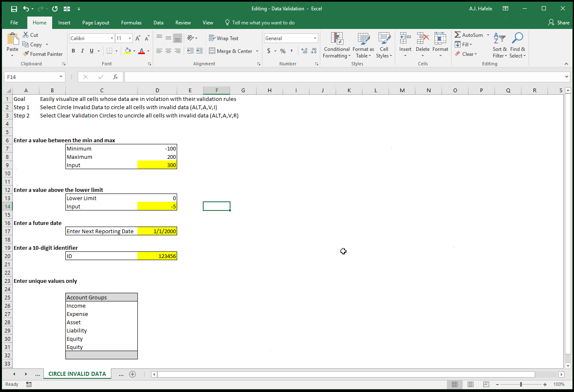Switch to the Page Layout tab
574x392 pixels.
pos(96,23)
